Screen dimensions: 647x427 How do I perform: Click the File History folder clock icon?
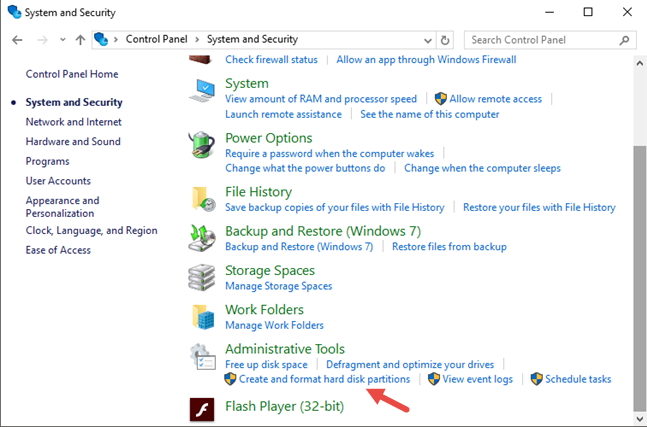click(x=203, y=199)
